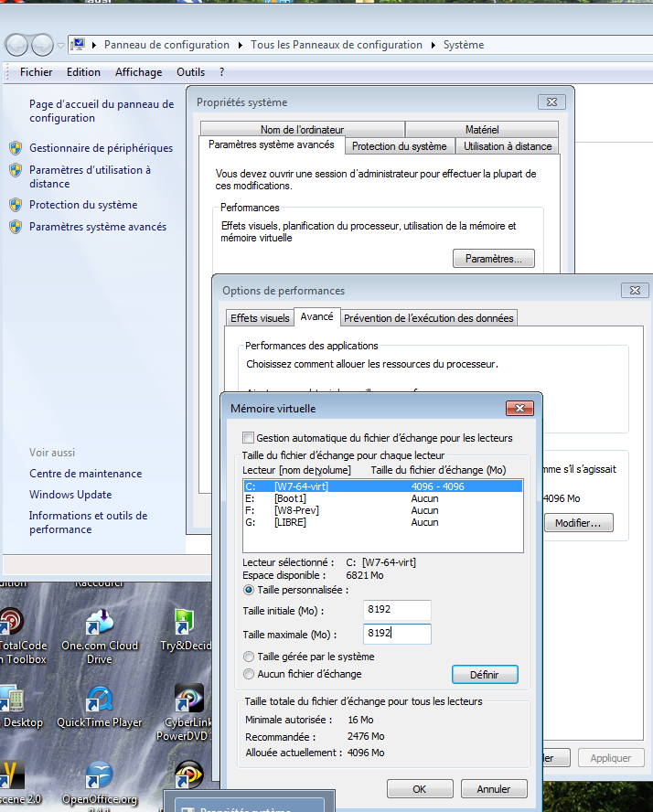
Task: Click TotalCode Toolbox desktop icon
Action: [x=21, y=636]
